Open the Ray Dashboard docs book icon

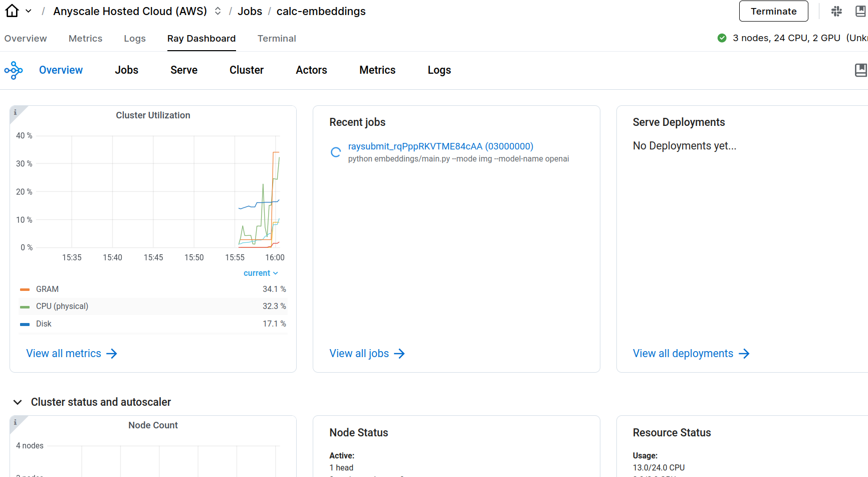click(861, 70)
